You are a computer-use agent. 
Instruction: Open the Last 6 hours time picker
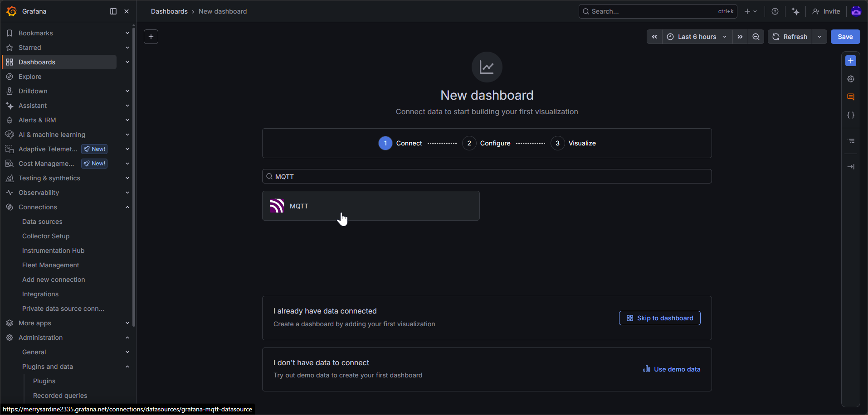pyautogui.click(x=697, y=37)
